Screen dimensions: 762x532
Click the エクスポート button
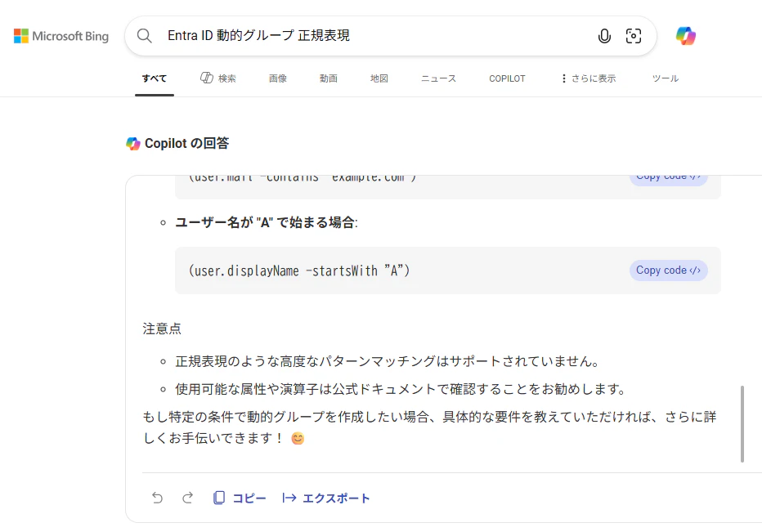326,498
